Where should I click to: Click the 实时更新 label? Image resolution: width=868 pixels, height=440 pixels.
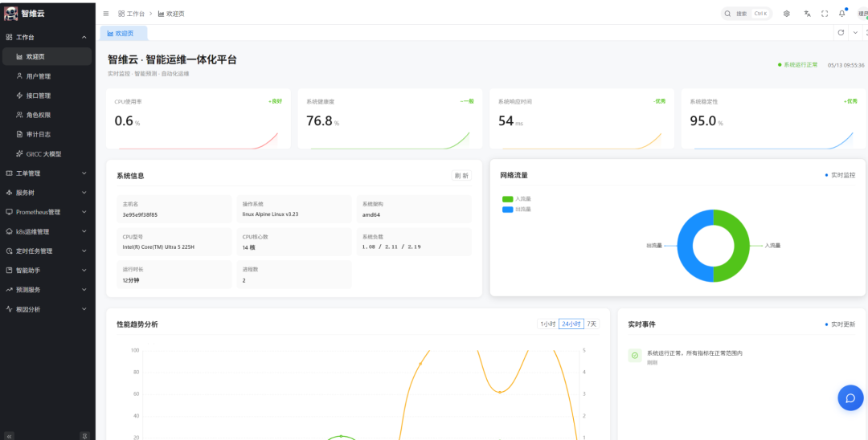(843, 324)
